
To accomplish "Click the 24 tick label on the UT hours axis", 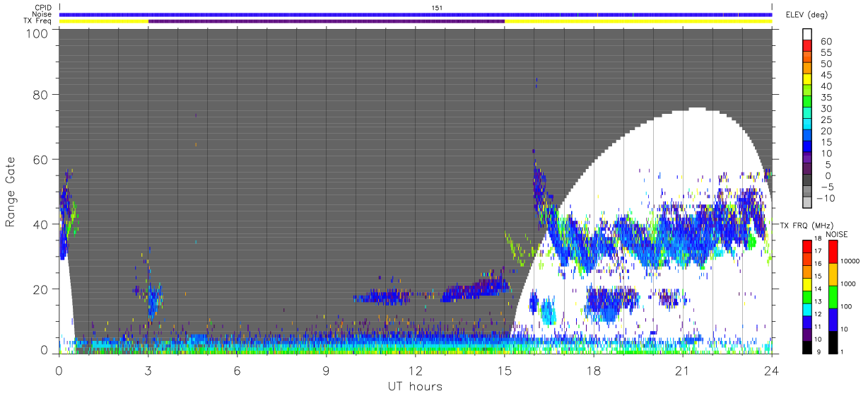I will click(772, 370).
